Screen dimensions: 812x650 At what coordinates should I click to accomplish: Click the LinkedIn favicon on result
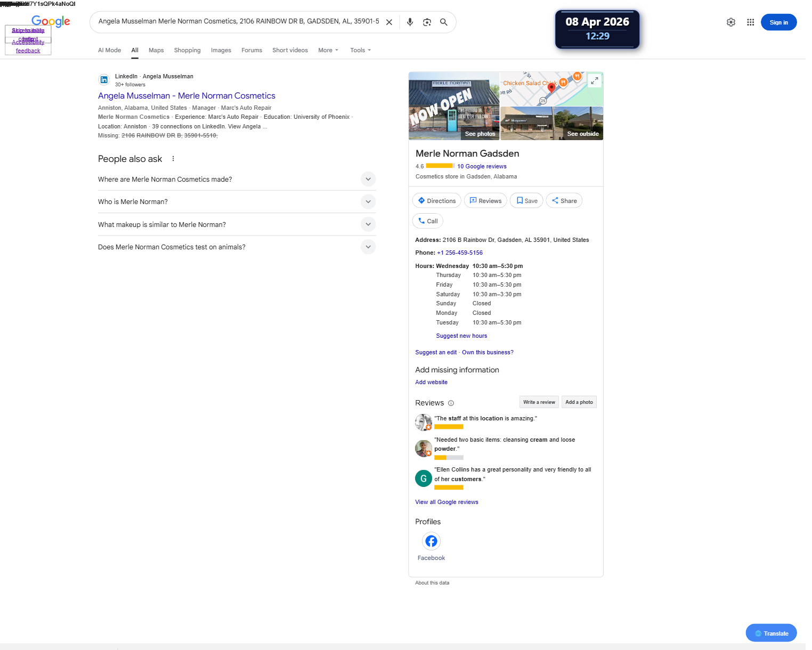(104, 80)
